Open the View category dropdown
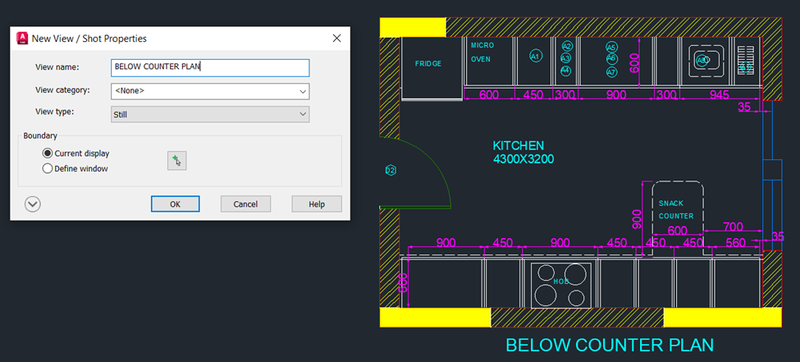The height and width of the screenshot is (362, 800). pyautogui.click(x=210, y=91)
